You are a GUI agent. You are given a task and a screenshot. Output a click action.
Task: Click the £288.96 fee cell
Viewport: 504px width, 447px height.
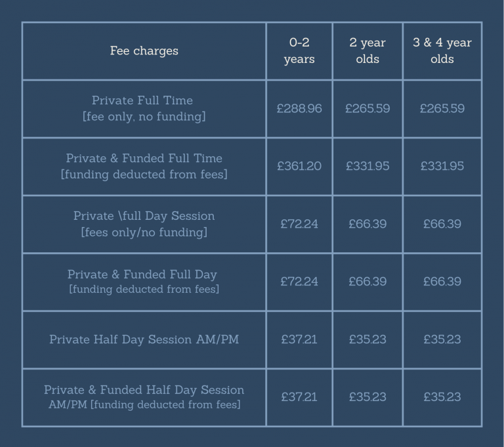[x=299, y=108]
